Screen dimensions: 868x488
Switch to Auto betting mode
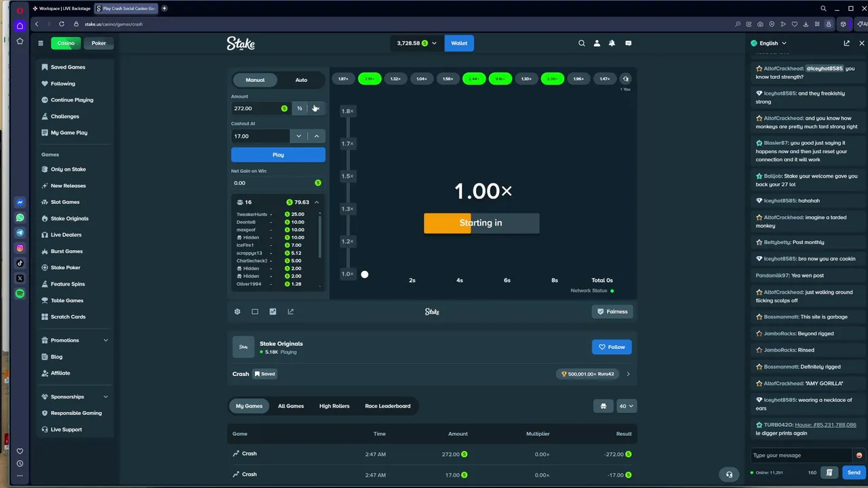301,80
